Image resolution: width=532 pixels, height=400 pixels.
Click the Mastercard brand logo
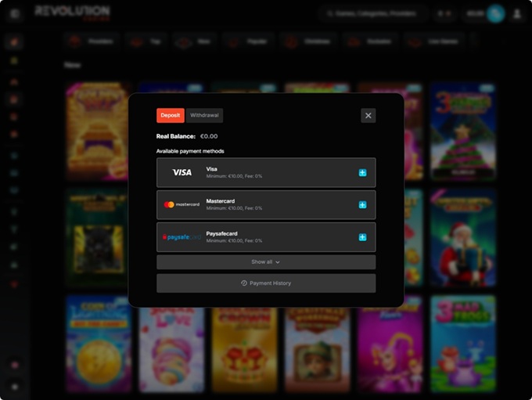pyautogui.click(x=182, y=204)
